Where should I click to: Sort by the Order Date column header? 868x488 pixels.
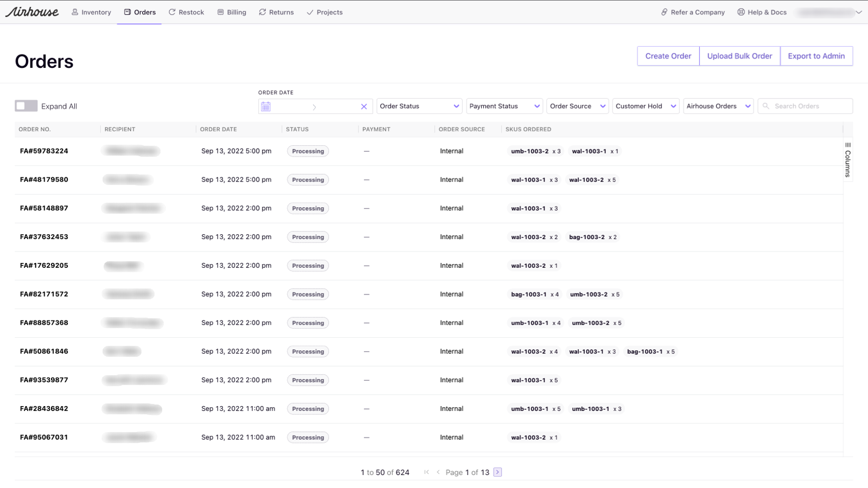(218, 129)
